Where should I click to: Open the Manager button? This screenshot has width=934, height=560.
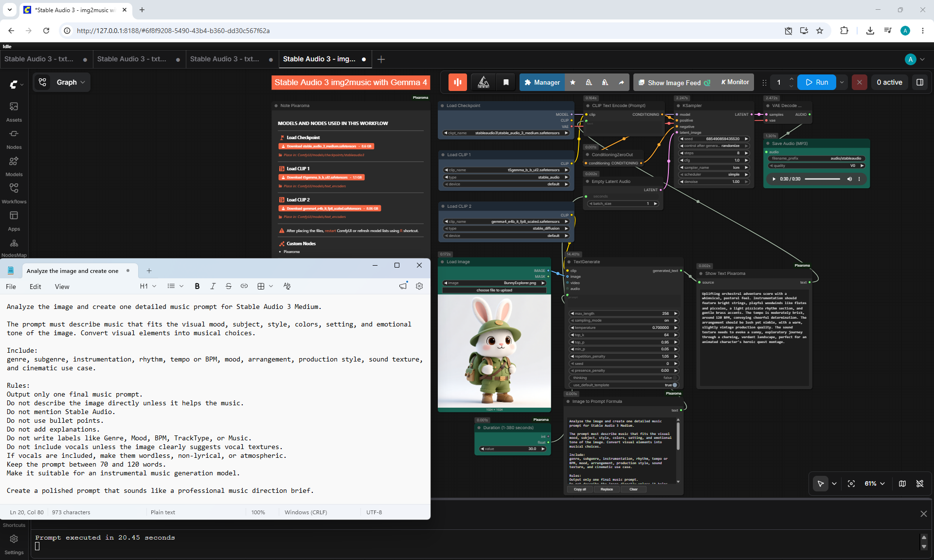point(542,82)
